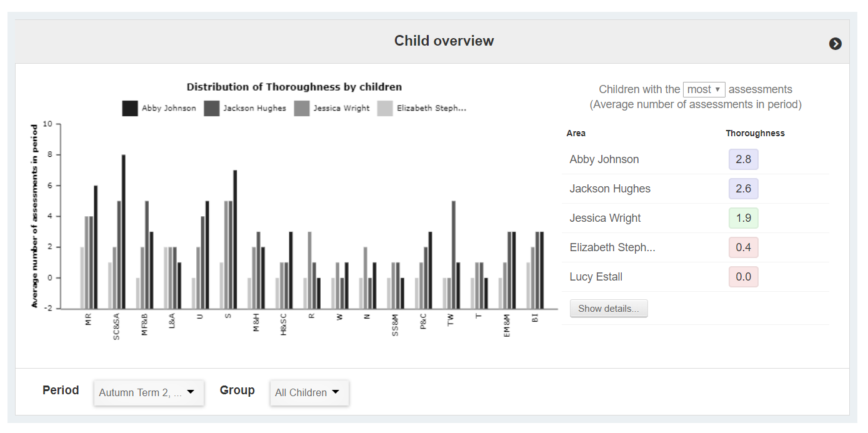Open the Period dropdown

(x=149, y=392)
